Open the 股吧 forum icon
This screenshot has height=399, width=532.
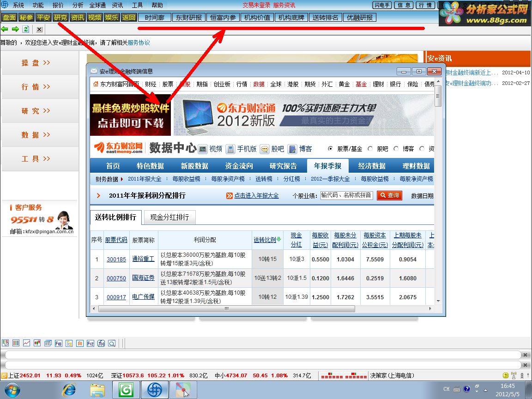[x=265, y=149]
